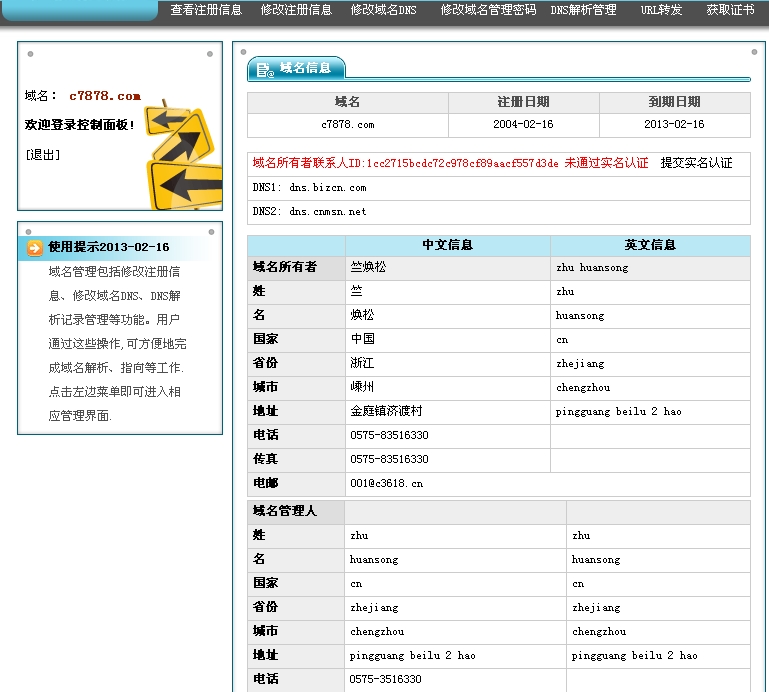Click the English owner name zhu huansong

tap(592, 268)
